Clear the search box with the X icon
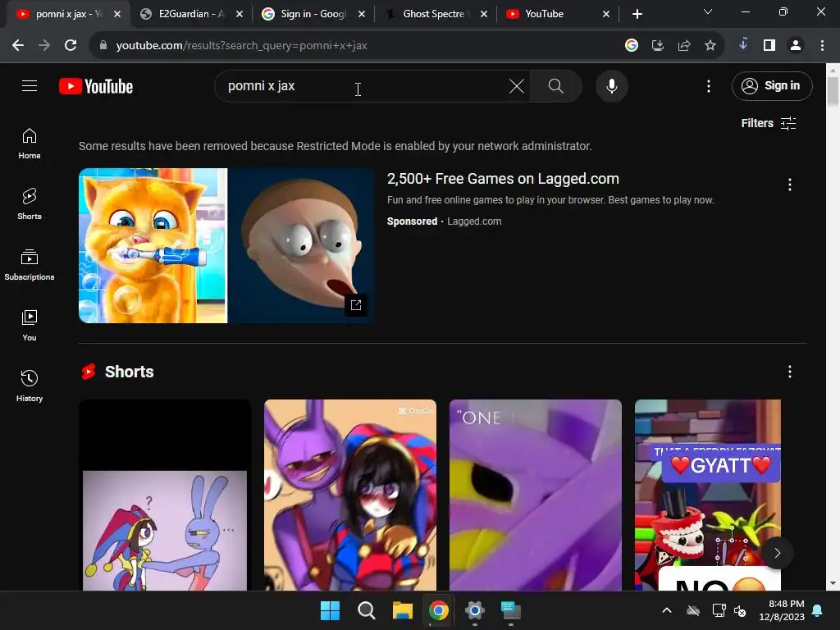The height and width of the screenshot is (630, 840). click(517, 85)
